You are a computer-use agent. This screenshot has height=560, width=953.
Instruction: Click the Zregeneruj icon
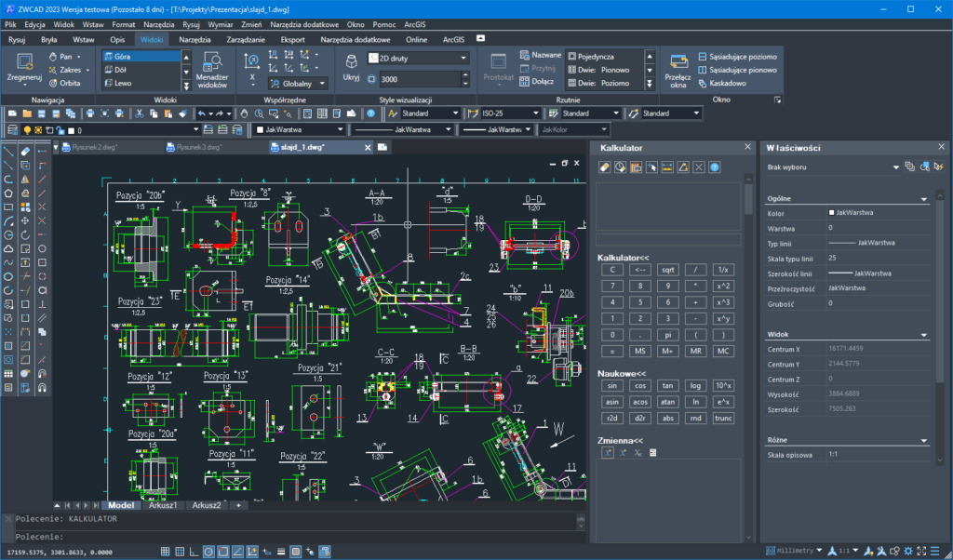(24, 65)
